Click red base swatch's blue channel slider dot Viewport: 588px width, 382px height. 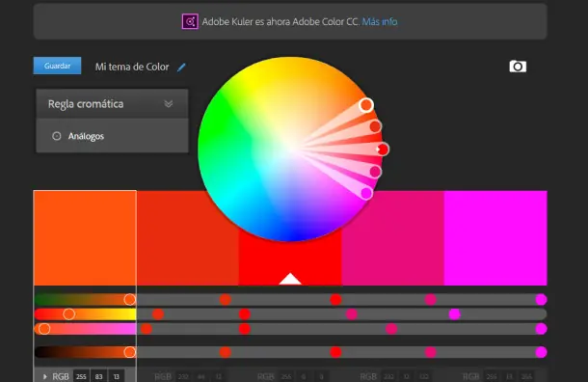click(245, 329)
